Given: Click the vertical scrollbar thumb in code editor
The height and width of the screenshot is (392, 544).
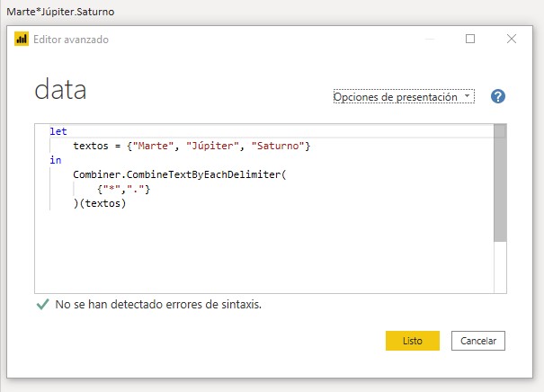Looking at the screenshot, I should click(x=500, y=183).
